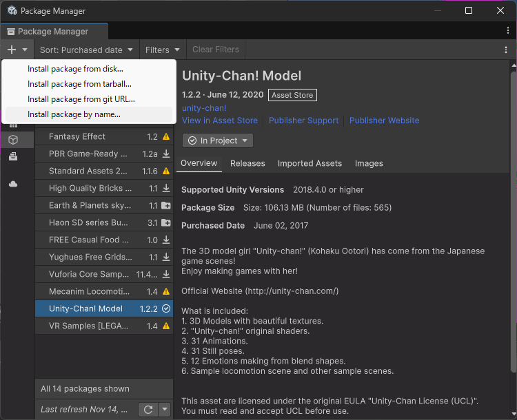This screenshot has height=420, width=517.
Task: Select the package cube icon in the sidebar
Action: [x=13, y=140]
